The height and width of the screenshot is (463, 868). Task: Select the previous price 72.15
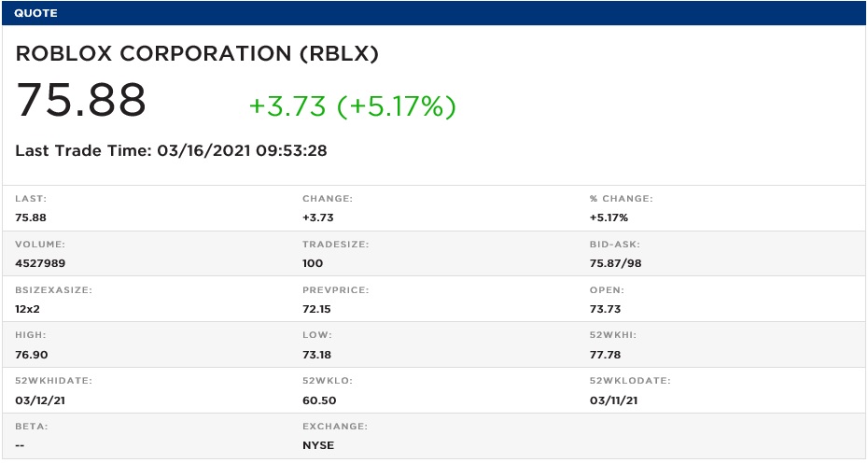[316, 310]
